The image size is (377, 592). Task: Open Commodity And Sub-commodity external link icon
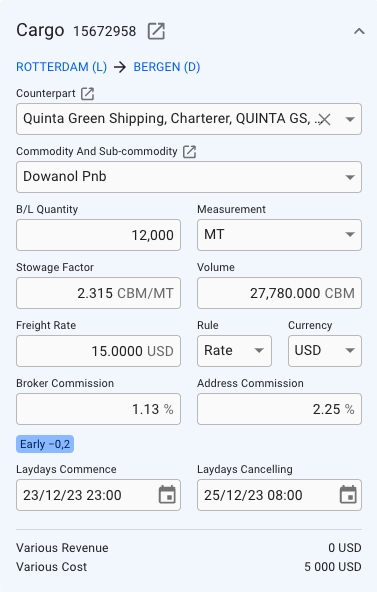[189, 151]
